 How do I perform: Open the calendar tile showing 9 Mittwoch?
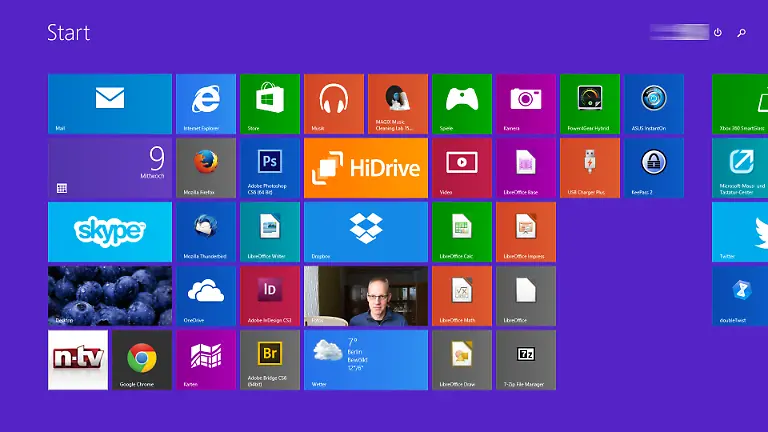click(110, 168)
